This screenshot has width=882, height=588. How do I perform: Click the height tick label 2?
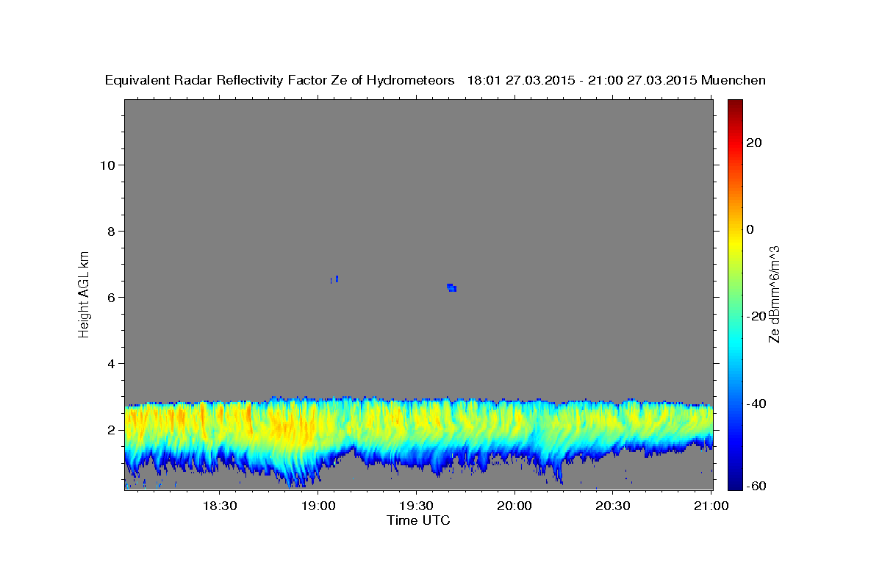click(110, 429)
